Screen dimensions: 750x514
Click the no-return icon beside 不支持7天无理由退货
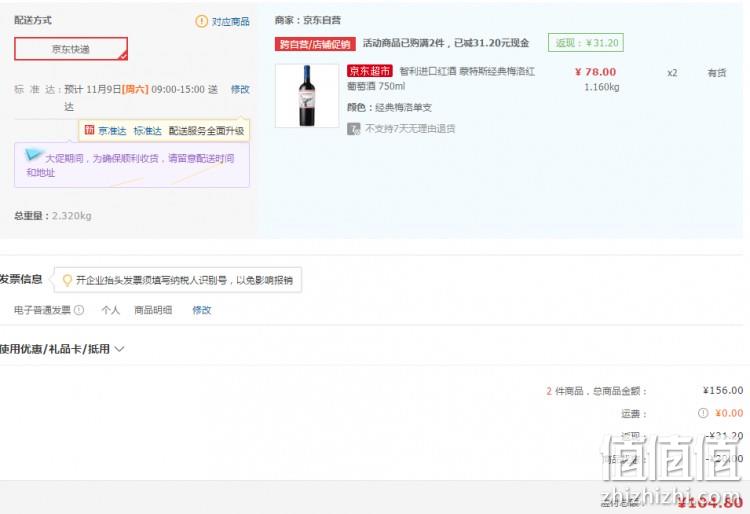(x=353, y=129)
